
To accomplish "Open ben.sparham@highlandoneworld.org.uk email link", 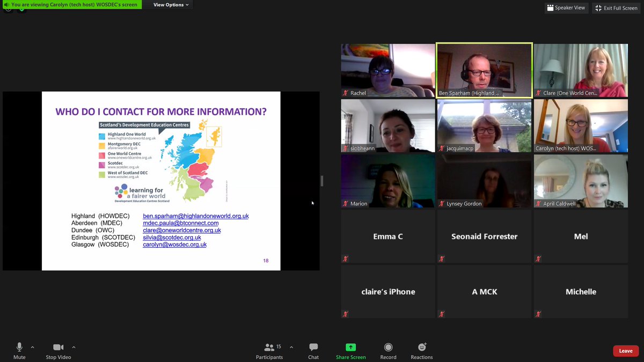I will pyautogui.click(x=196, y=216).
